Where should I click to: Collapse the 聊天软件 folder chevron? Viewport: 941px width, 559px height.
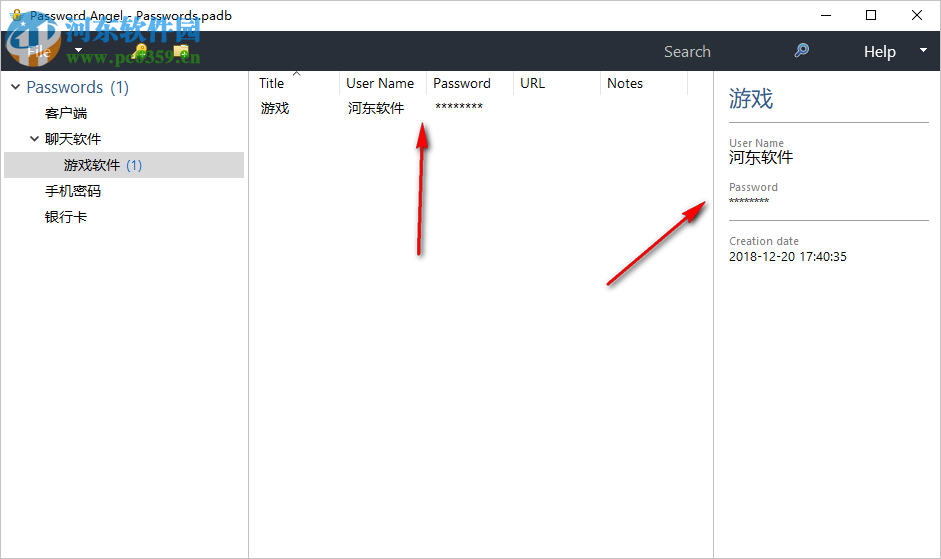coord(34,139)
